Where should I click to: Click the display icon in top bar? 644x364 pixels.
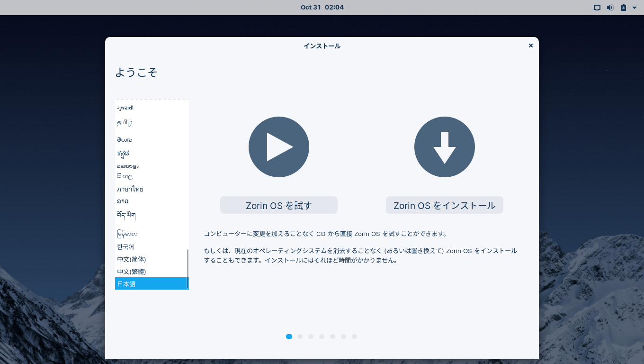(x=597, y=8)
